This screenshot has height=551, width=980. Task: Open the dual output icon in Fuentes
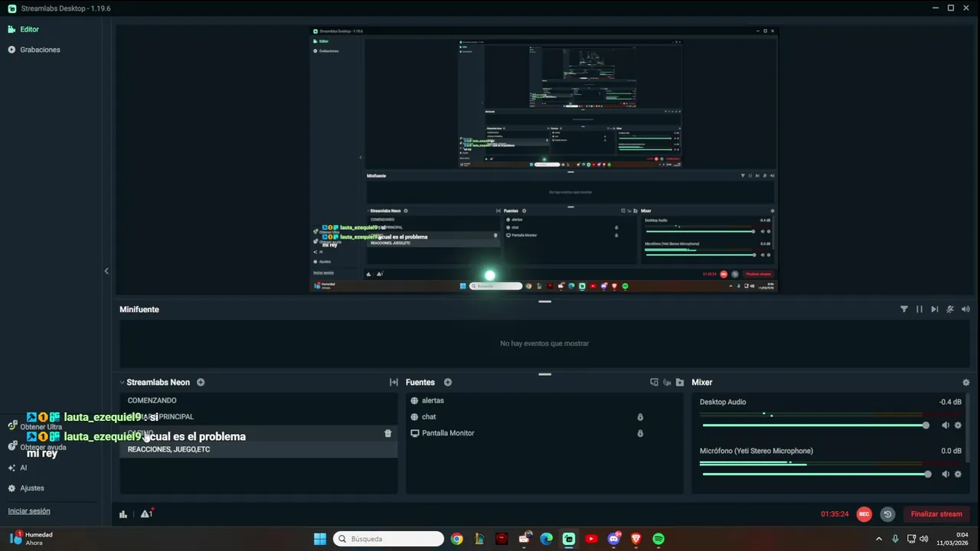(x=654, y=382)
